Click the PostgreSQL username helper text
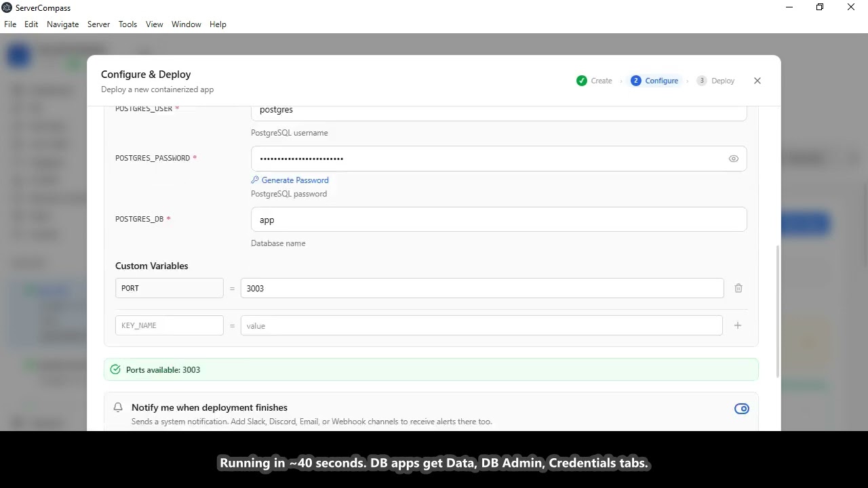868x488 pixels. (x=290, y=133)
